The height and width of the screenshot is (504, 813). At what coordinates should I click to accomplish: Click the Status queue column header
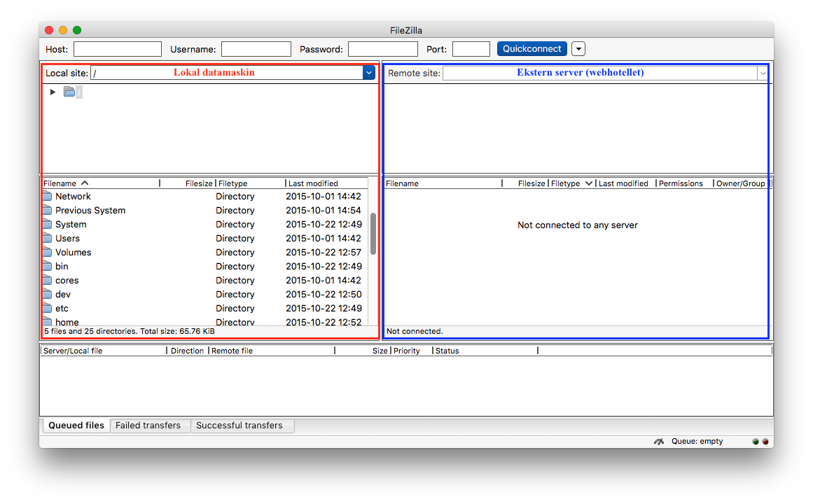(x=485, y=351)
